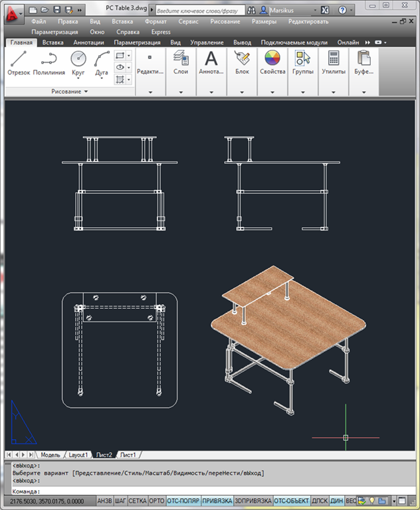
Task: Select the hatch draw tool
Action: tap(120, 80)
